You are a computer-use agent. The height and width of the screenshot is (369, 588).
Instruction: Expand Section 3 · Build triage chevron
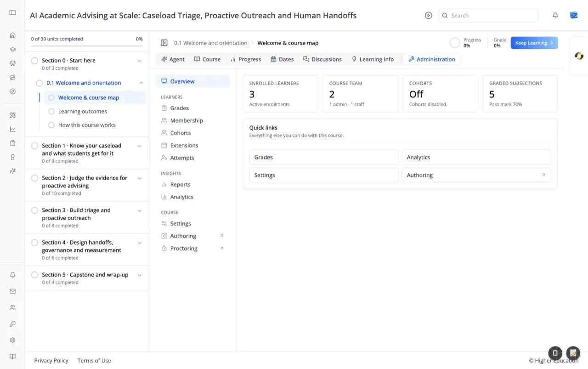(140, 210)
